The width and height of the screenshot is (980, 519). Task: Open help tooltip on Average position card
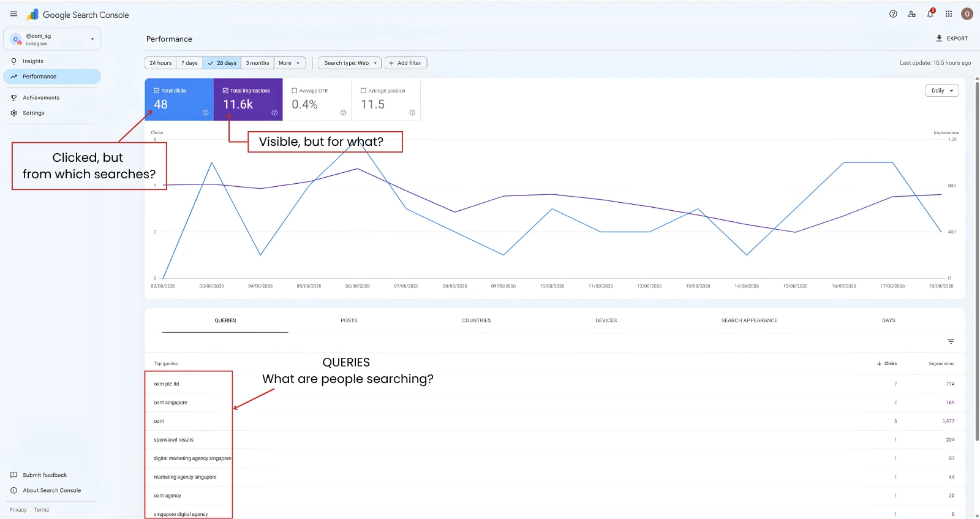point(412,113)
